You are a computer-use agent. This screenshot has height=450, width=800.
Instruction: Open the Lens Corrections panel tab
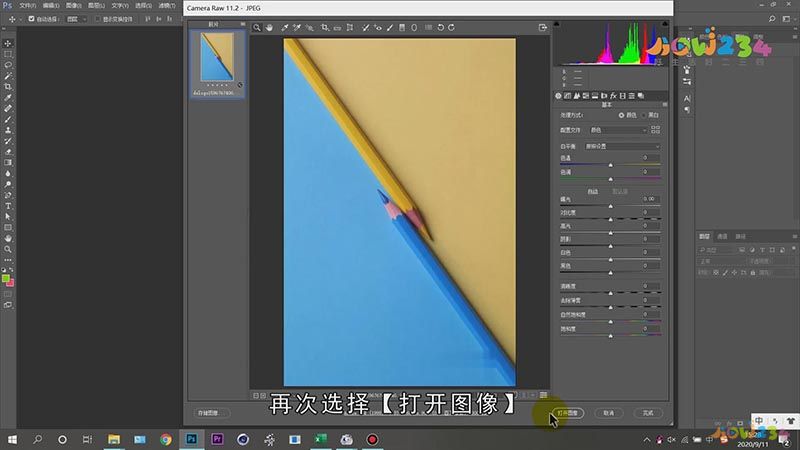(604, 96)
